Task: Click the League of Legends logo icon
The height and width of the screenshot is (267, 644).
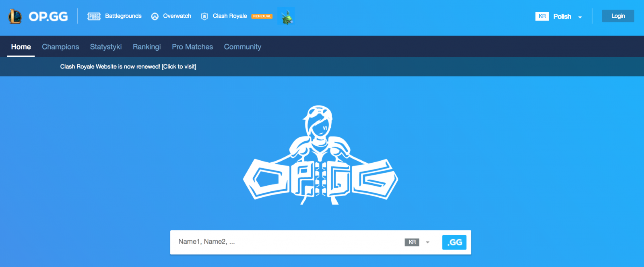Action: (x=15, y=16)
